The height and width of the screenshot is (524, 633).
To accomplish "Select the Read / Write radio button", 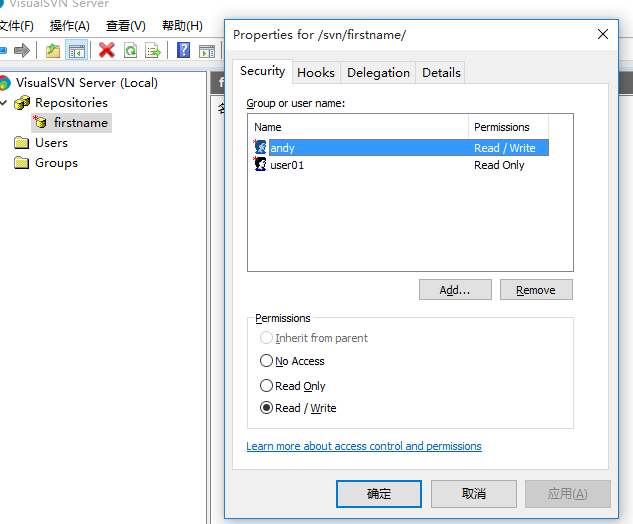I will click(x=266, y=408).
